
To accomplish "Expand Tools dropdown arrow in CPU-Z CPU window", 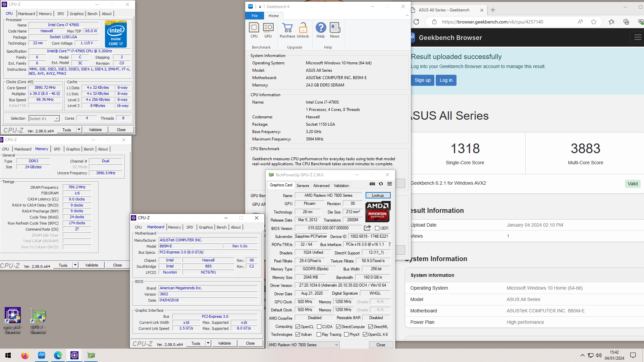I will [79, 130].
